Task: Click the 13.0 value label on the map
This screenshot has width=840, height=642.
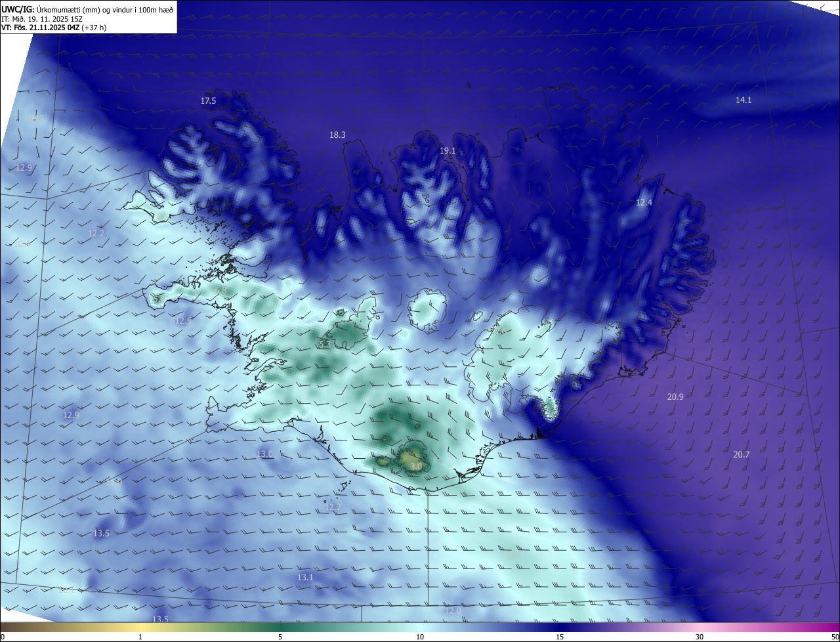Action: tap(264, 454)
